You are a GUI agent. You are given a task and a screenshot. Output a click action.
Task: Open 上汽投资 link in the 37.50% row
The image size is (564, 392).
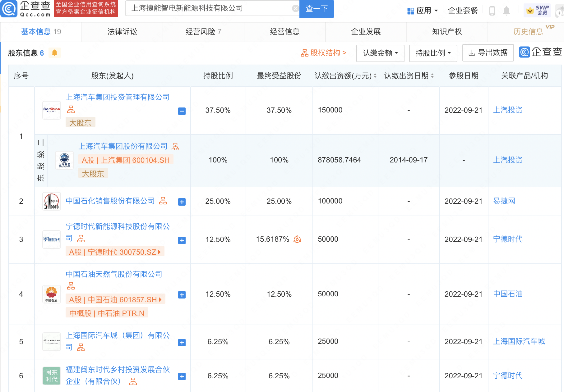pyautogui.click(x=508, y=110)
